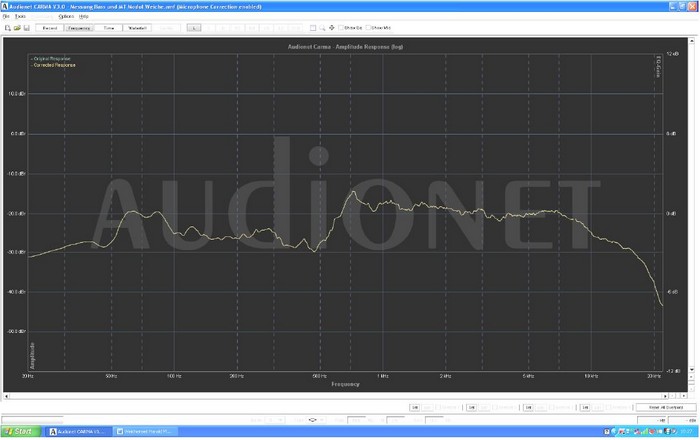Click the 'Corrected Response' legend label
This screenshot has width=700, height=440.
coord(53,65)
